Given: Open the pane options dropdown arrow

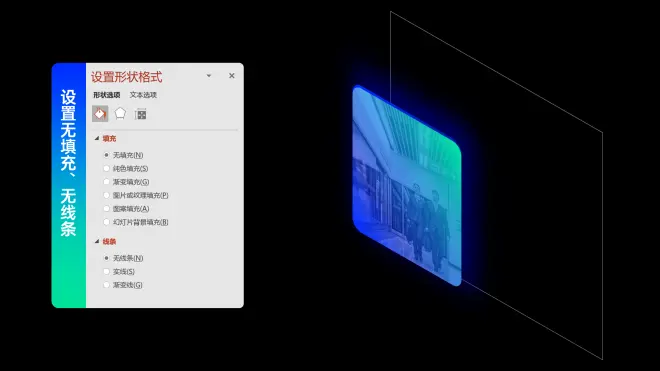Looking at the screenshot, I should click(x=209, y=76).
